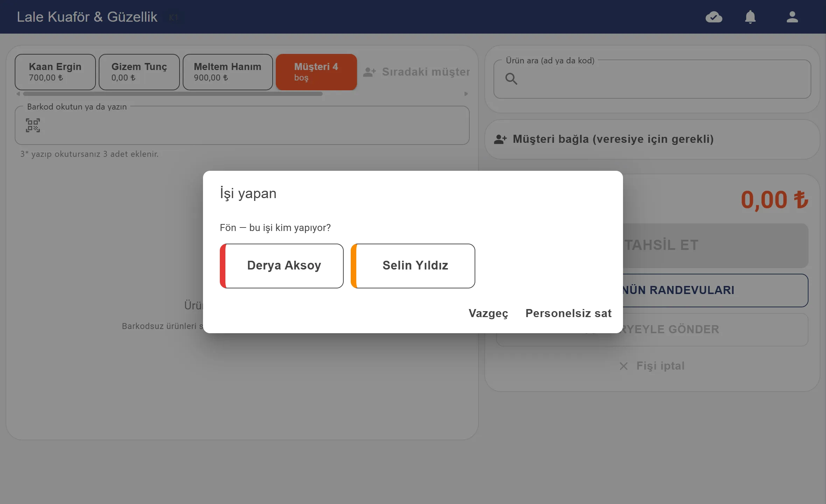Open the user account icon

coord(792,17)
